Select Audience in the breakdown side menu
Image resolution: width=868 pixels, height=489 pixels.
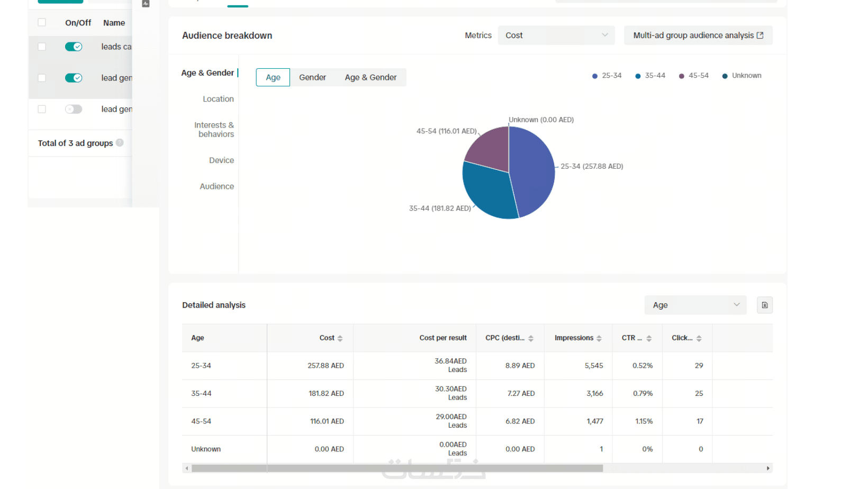(x=216, y=186)
